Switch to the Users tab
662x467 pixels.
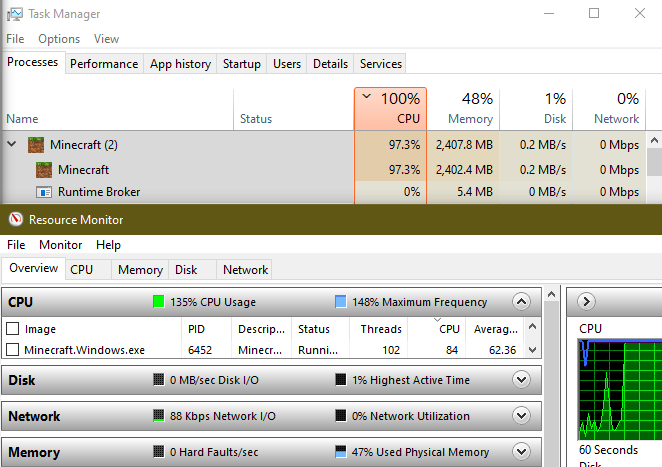pyautogui.click(x=287, y=64)
